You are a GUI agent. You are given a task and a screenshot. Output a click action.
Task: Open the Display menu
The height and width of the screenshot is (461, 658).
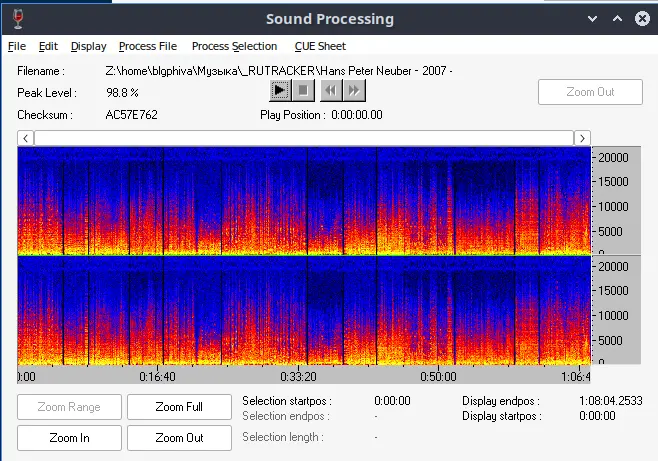pyautogui.click(x=88, y=46)
